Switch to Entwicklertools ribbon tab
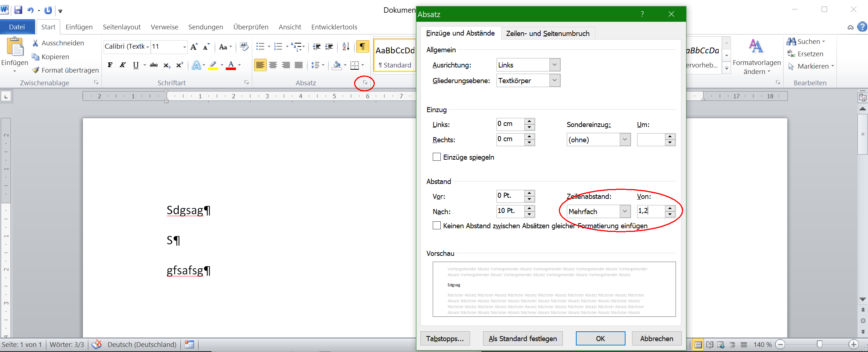Viewport: 868px width, 352px height. point(334,27)
